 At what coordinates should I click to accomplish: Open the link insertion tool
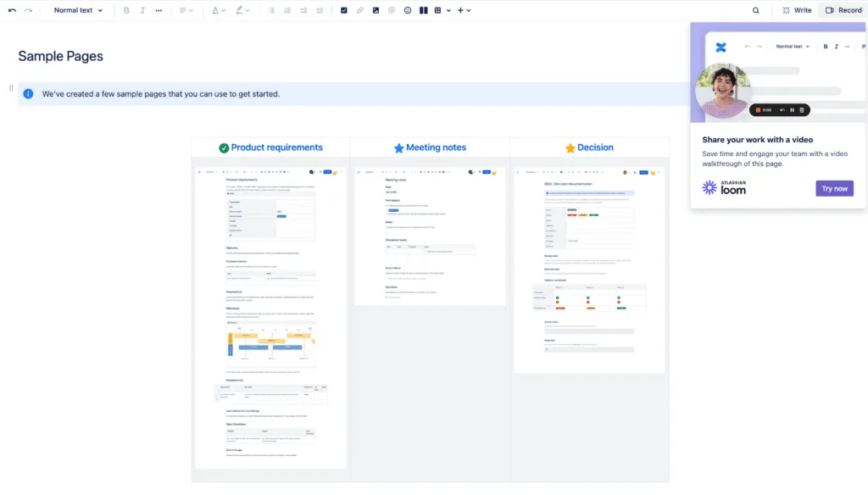pos(359,9)
